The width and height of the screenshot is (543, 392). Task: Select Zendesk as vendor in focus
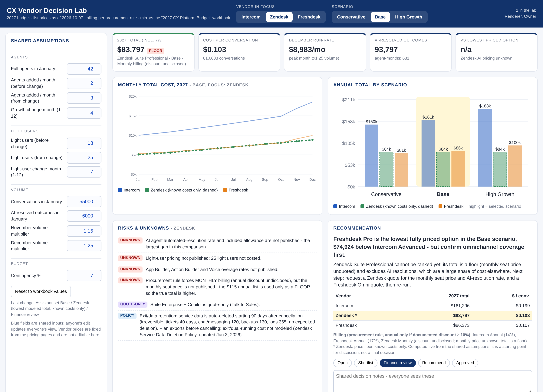click(x=279, y=17)
